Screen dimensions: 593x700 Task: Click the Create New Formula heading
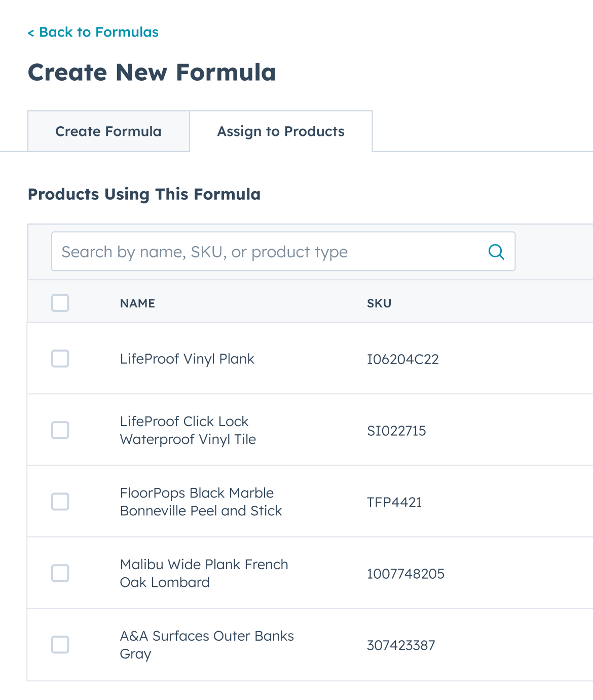[152, 72]
